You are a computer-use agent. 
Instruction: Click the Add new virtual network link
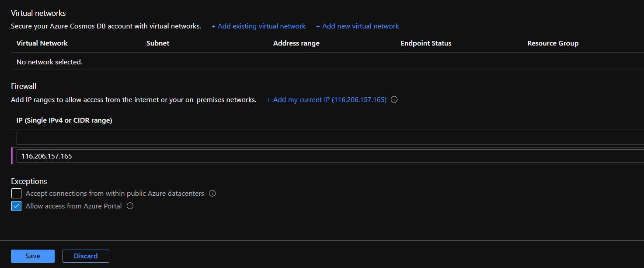click(357, 26)
